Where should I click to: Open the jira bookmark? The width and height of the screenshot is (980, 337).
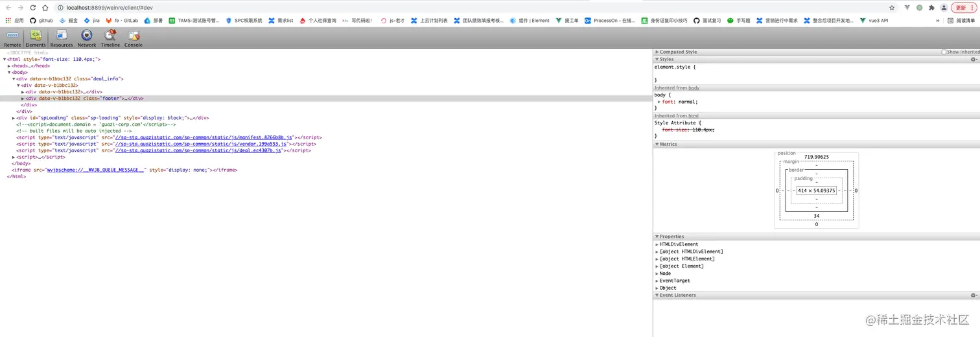pyautogui.click(x=91, y=20)
